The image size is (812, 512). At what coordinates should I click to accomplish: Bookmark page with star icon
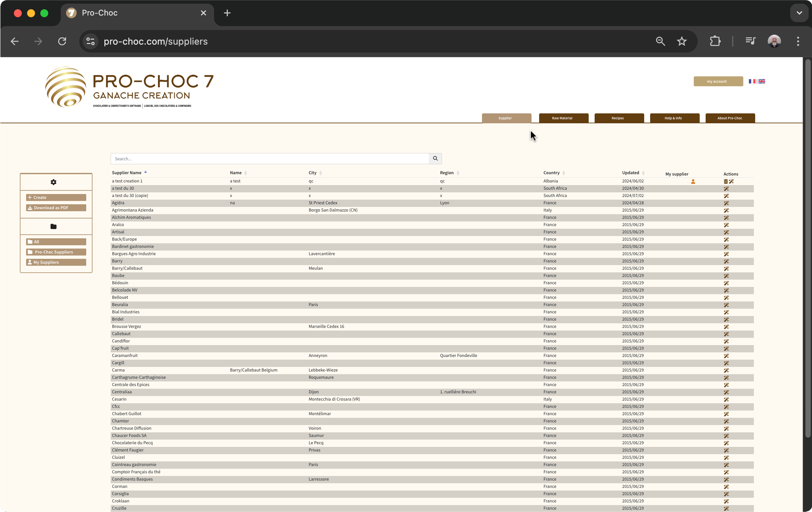pyautogui.click(x=682, y=42)
